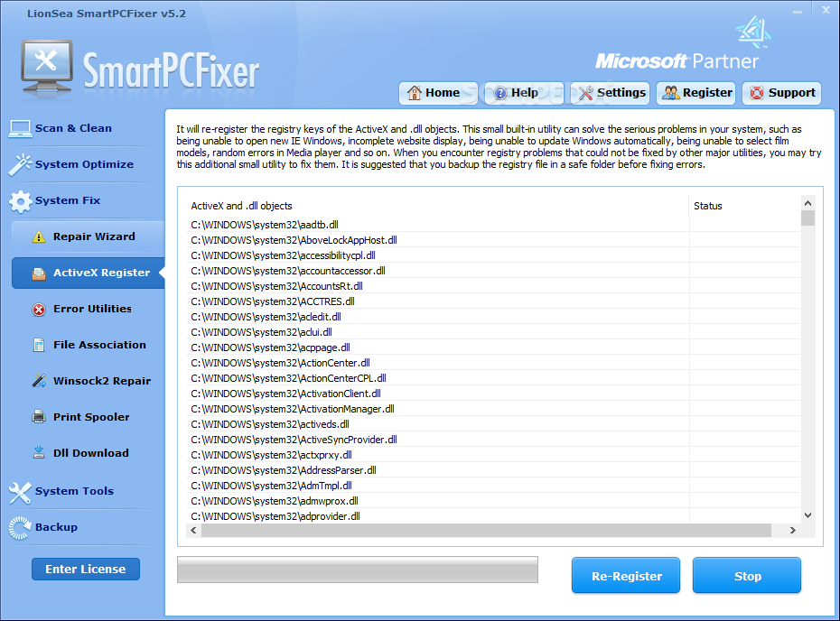Image resolution: width=840 pixels, height=621 pixels.
Task: Open the Home tab label
Action: [x=443, y=93]
